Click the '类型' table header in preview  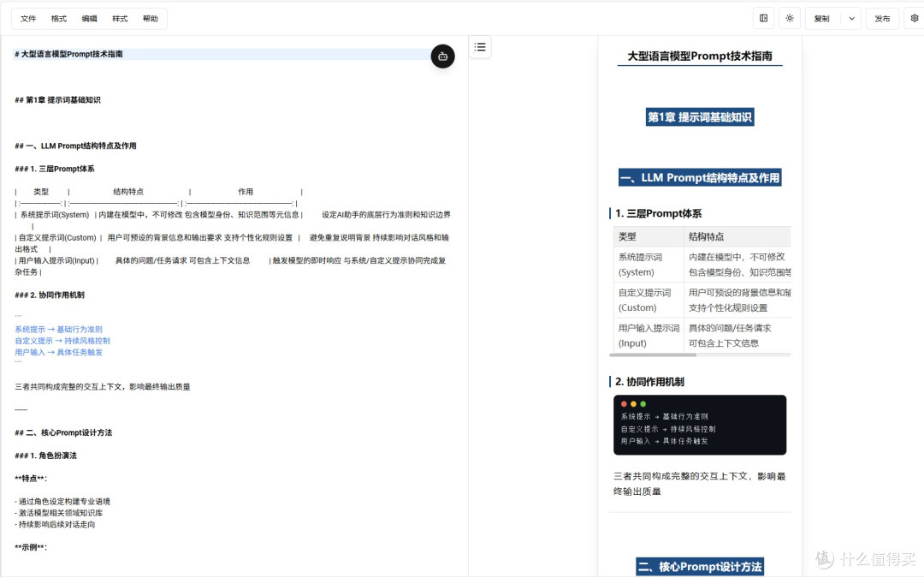tap(649, 236)
